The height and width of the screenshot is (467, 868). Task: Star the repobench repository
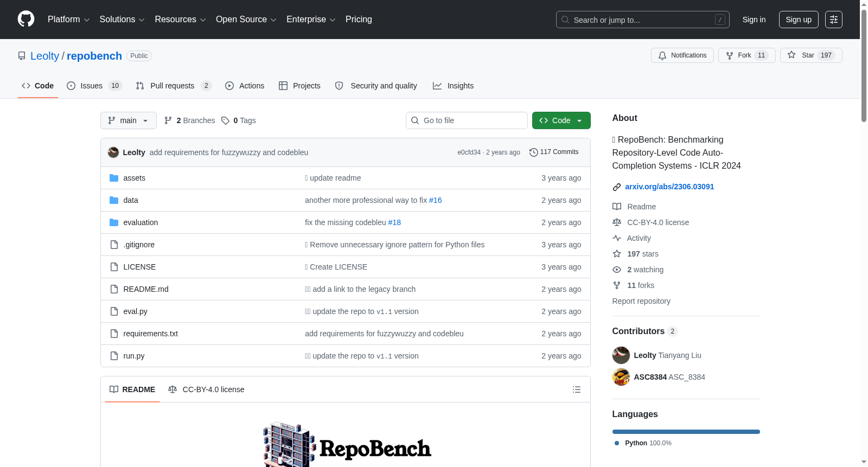pos(811,55)
